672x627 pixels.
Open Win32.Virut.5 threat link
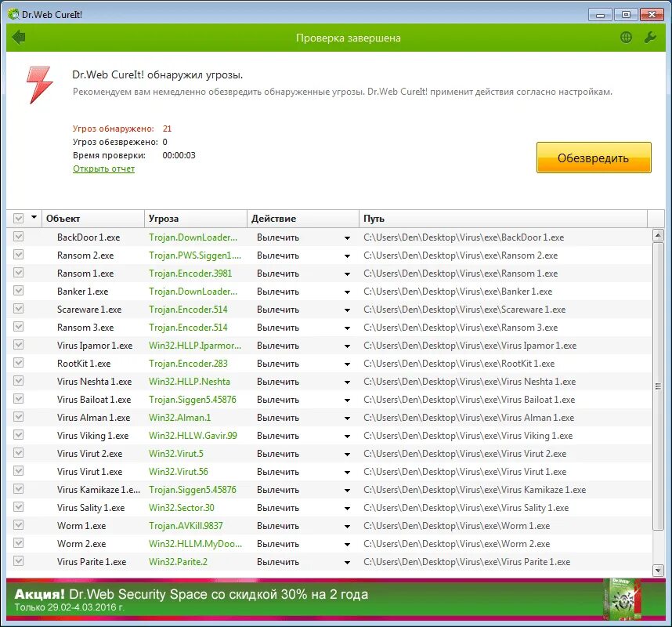[x=176, y=453]
